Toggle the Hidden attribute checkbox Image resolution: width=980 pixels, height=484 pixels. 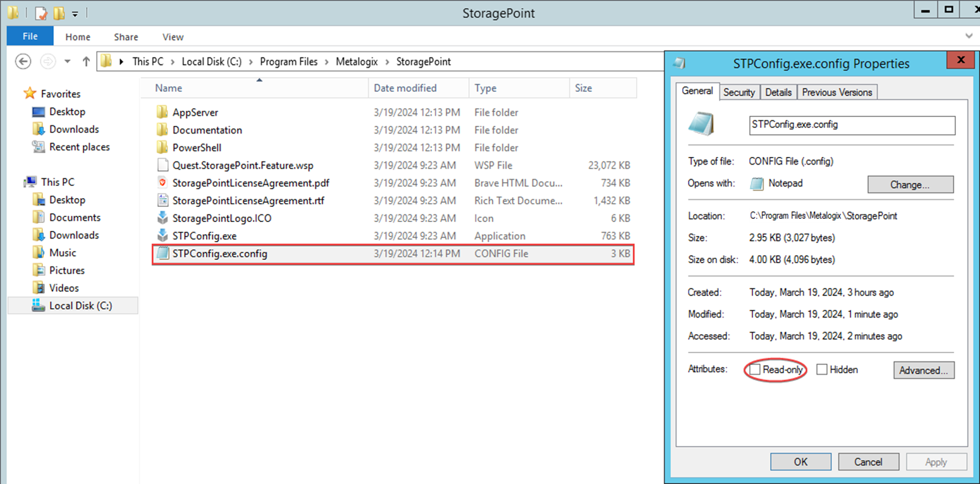coord(822,369)
